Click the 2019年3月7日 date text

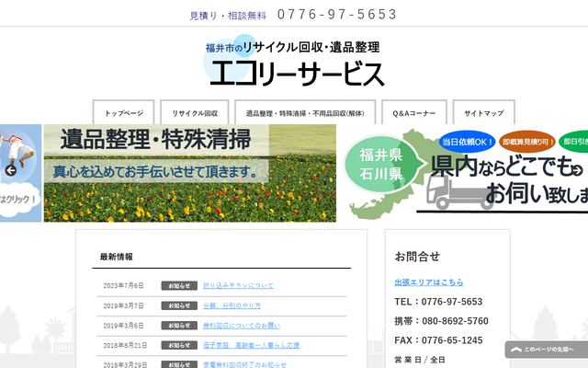(123, 306)
